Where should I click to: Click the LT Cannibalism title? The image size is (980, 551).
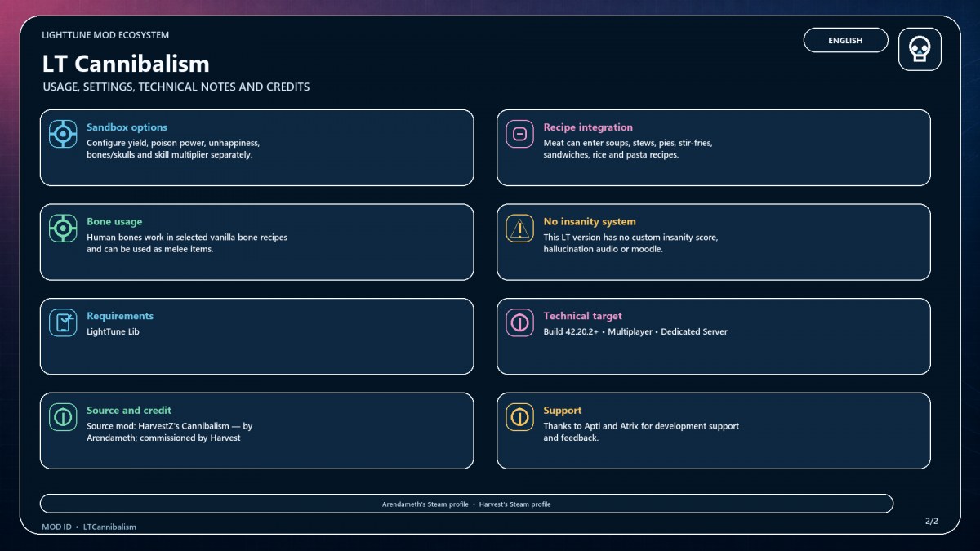pyautogui.click(x=126, y=64)
